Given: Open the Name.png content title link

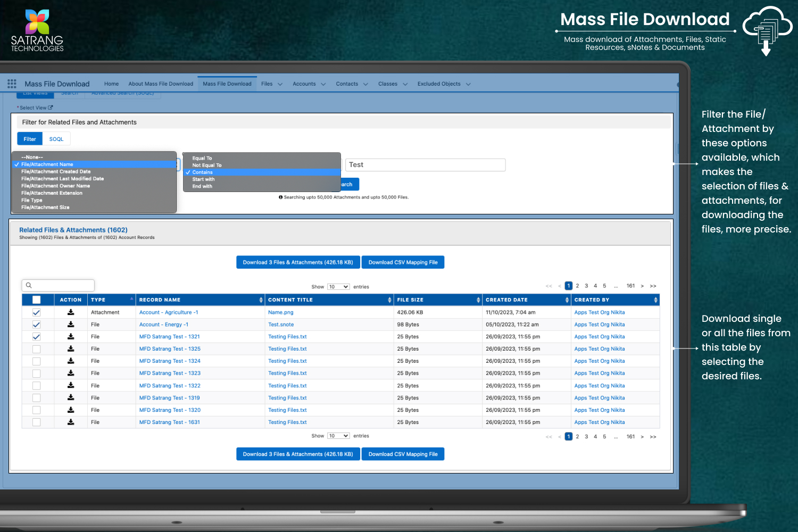Looking at the screenshot, I should coord(280,312).
